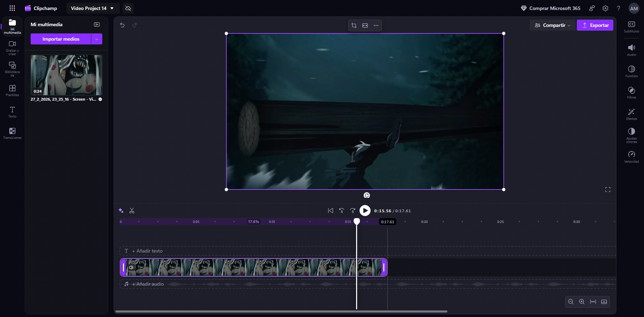Redo the last action
This screenshot has height=317, width=644.
click(135, 25)
